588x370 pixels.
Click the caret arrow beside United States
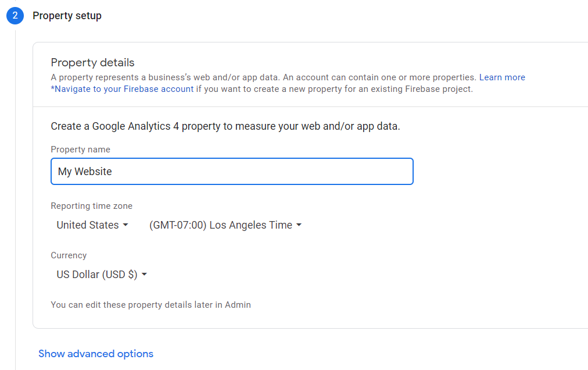tap(126, 225)
